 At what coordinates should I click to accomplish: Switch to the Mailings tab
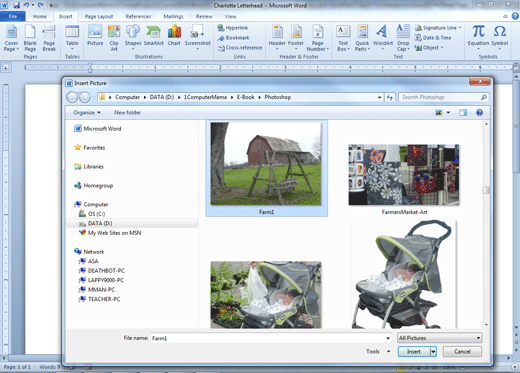173,16
